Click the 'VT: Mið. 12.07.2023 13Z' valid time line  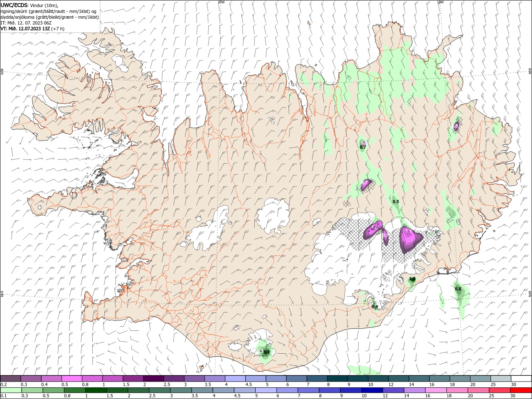click(25, 29)
